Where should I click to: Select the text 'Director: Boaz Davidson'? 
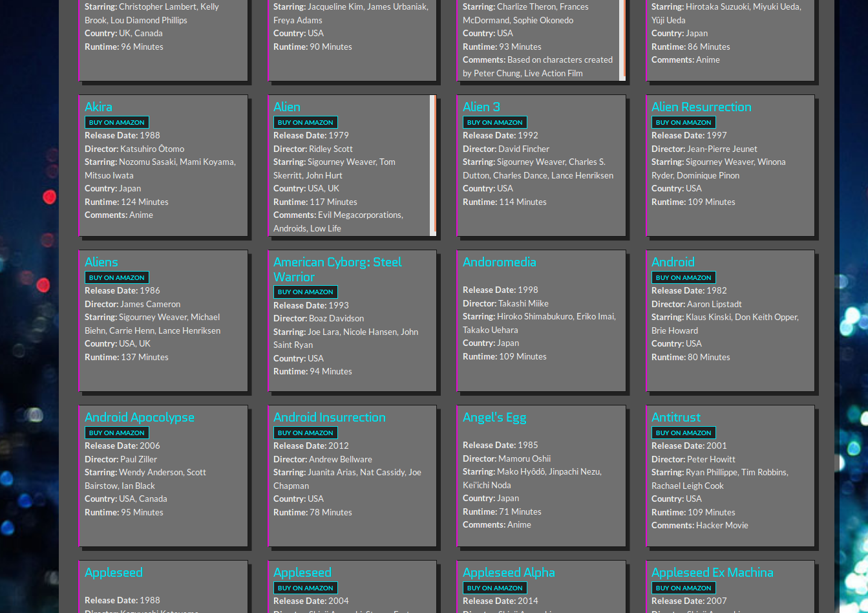click(319, 318)
